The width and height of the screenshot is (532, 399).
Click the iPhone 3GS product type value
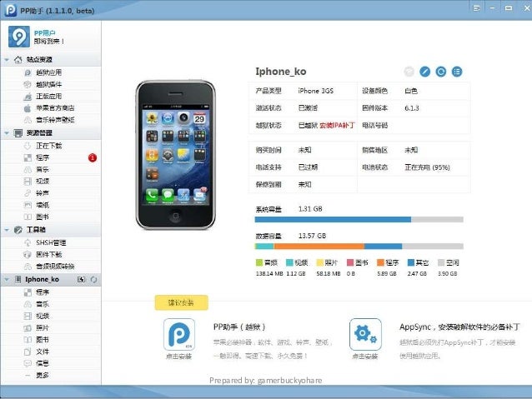click(x=315, y=91)
